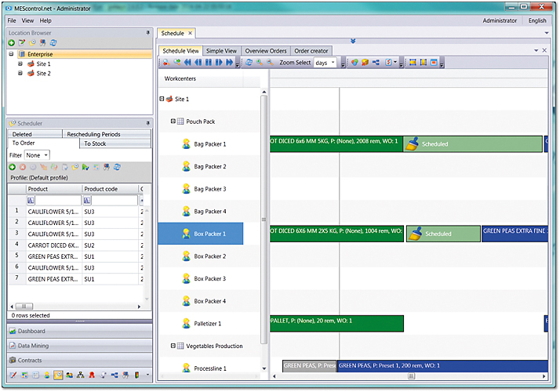Click the zoom out magnifier icon
560x392 pixels.
(x=271, y=63)
